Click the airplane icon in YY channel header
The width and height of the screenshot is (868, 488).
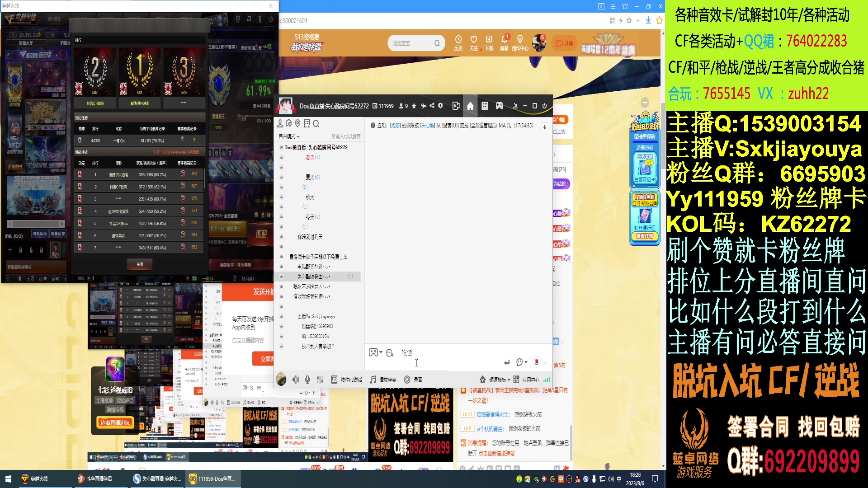click(423, 106)
